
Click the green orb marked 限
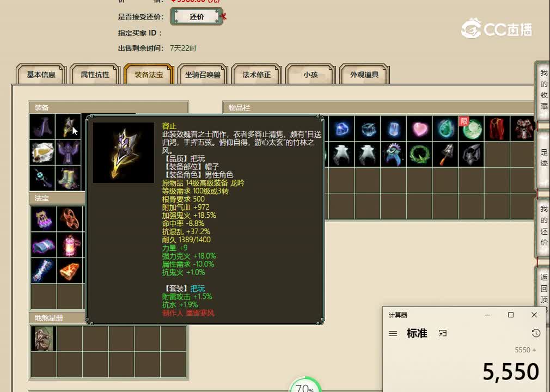point(472,128)
